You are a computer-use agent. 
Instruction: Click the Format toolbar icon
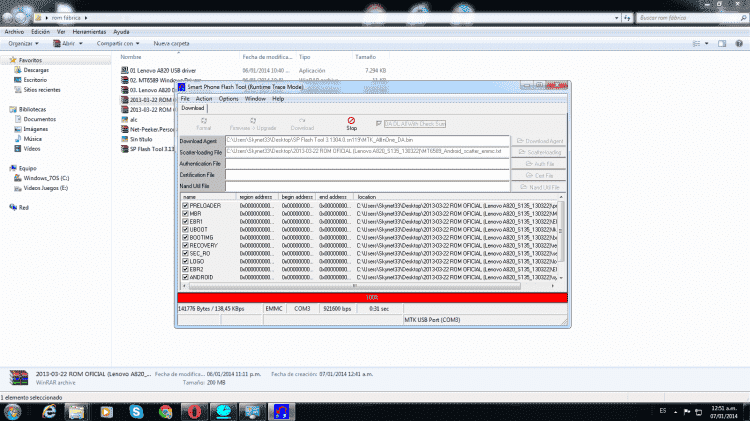tap(204, 124)
